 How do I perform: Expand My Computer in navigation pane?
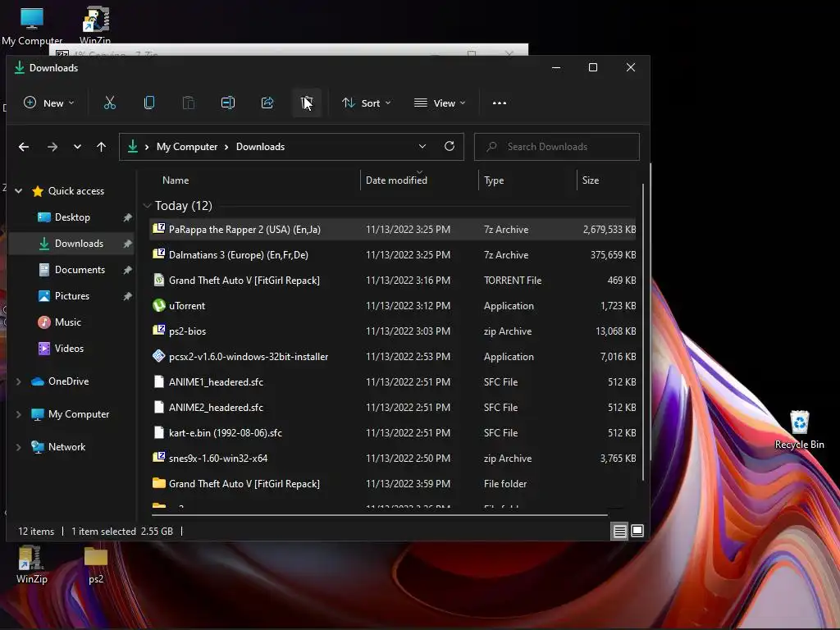[19, 414]
